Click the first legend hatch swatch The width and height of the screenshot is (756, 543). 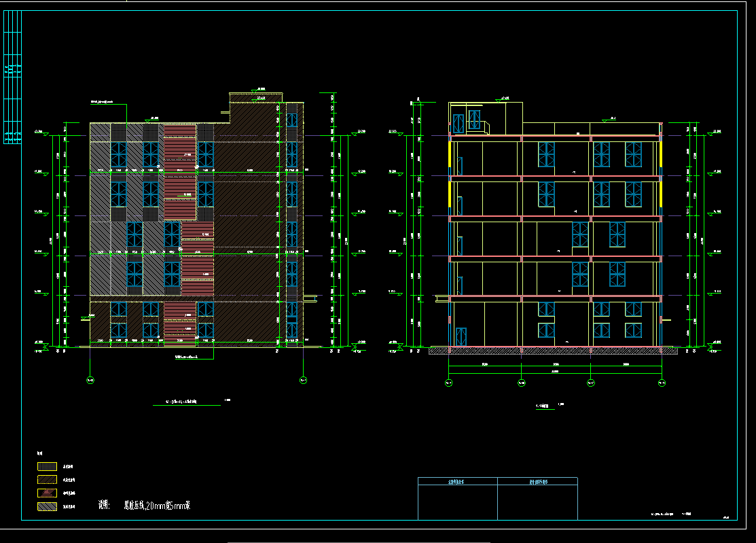coord(46,467)
